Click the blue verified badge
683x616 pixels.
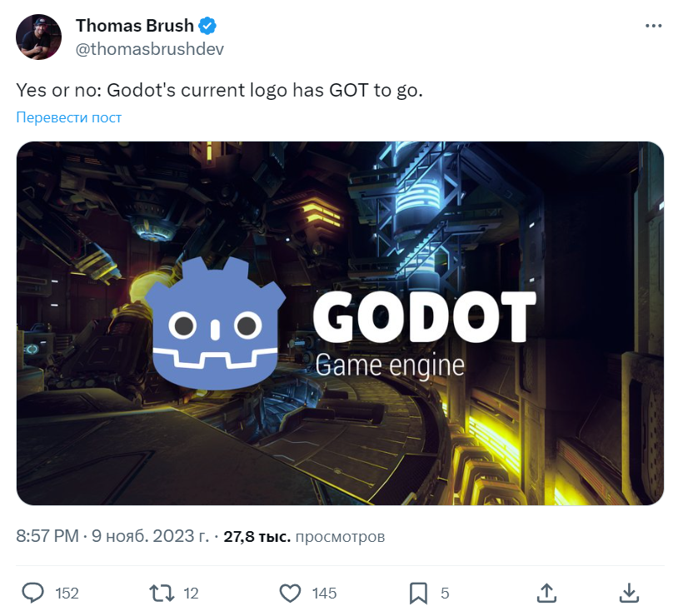tap(207, 26)
